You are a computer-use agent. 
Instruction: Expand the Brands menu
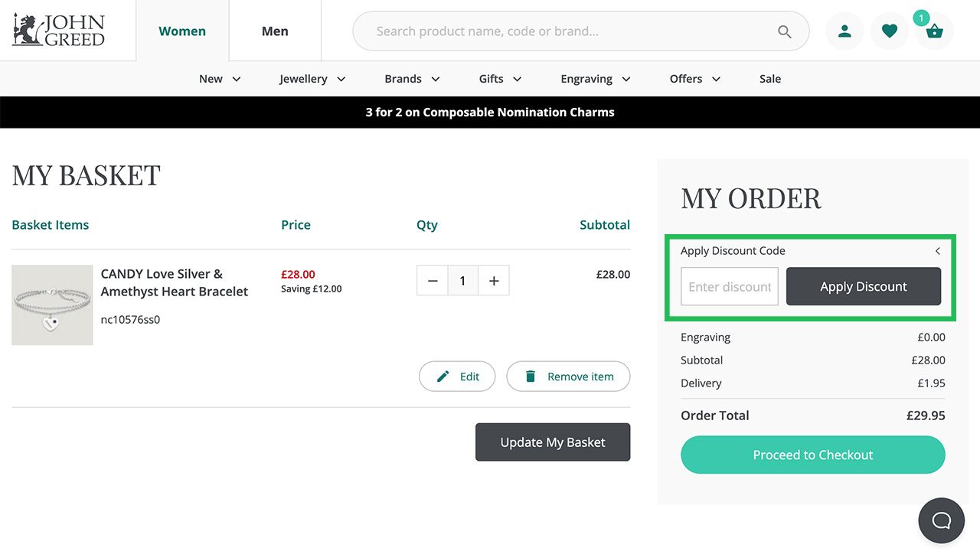point(412,79)
